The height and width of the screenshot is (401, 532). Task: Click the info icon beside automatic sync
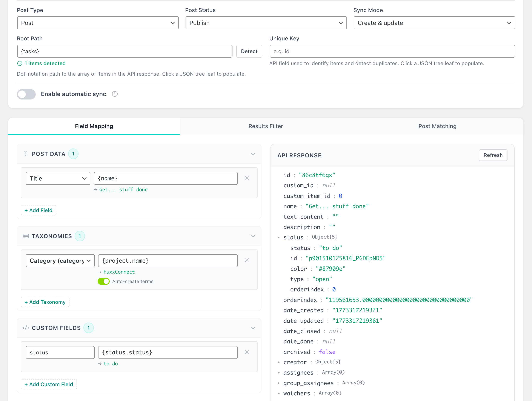point(115,94)
